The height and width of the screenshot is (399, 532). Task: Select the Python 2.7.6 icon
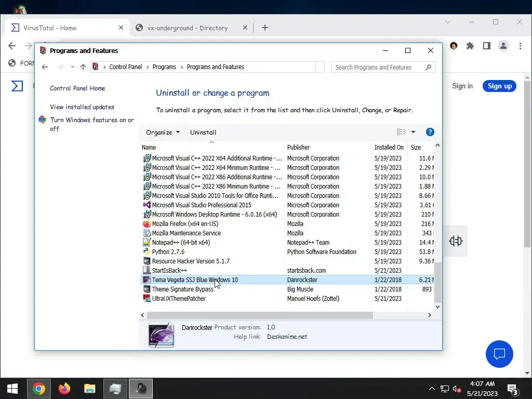[147, 252]
